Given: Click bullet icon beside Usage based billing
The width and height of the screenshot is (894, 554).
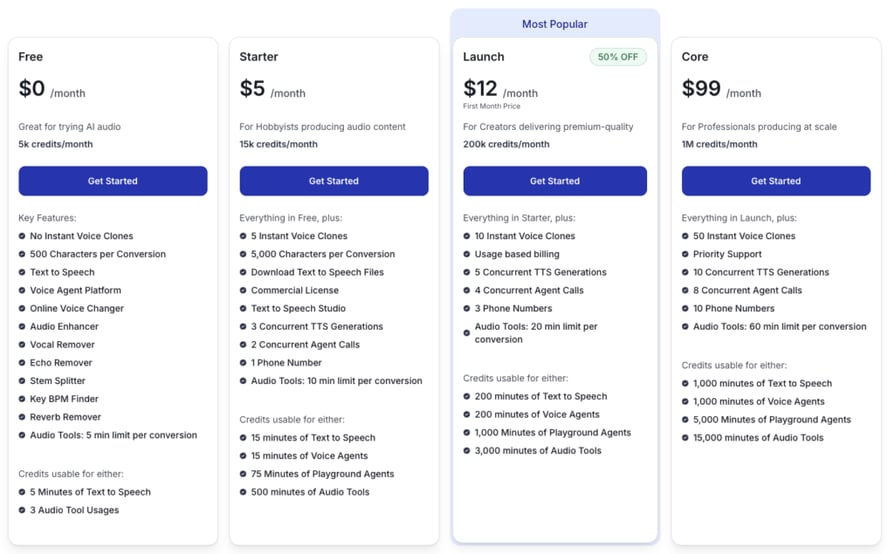Looking at the screenshot, I should (466, 254).
